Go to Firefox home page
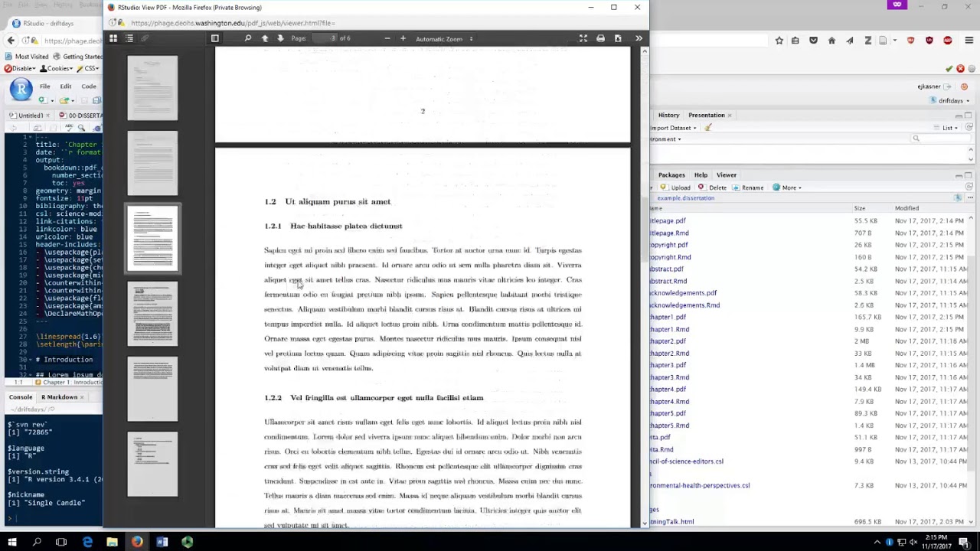 pos(831,41)
